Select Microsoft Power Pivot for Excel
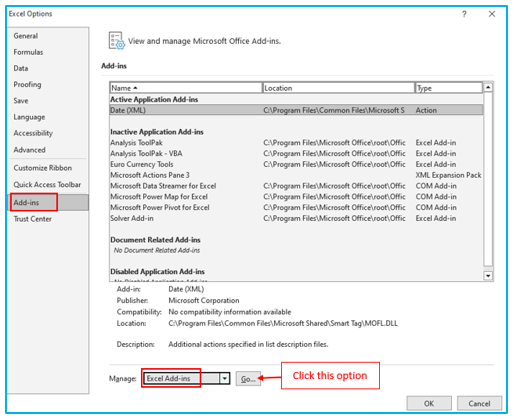Viewport: 514px width, 420px height. (x=296, y=207)
